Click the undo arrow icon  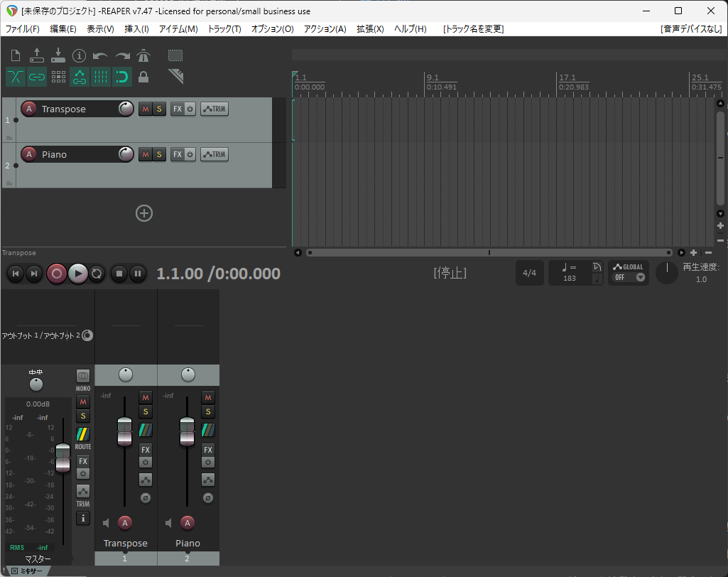tap(101, 55)
